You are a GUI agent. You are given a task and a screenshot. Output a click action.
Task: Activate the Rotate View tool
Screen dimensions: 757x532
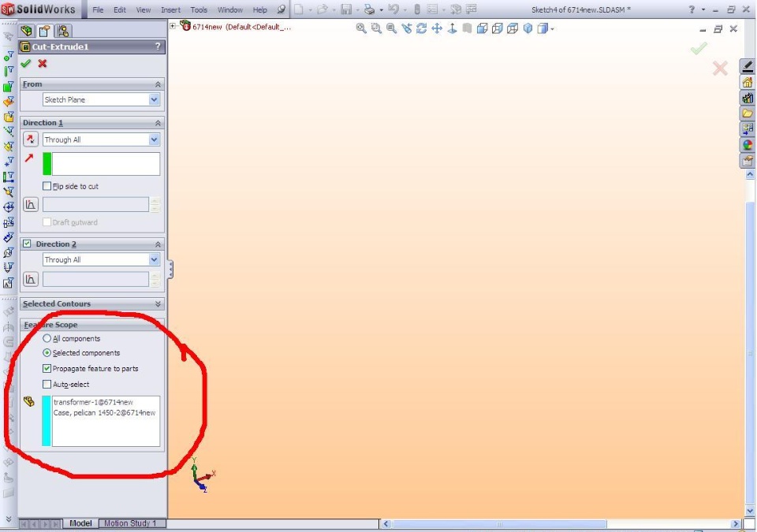pos(421,28)
